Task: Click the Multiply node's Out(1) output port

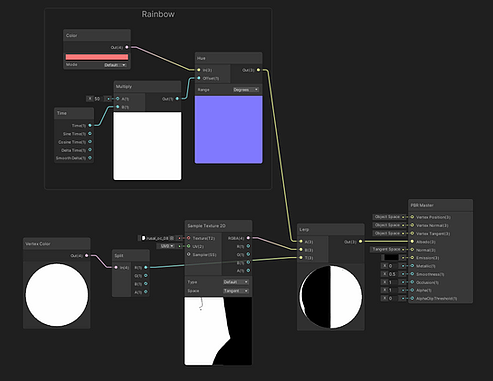Action: point(177,99)
